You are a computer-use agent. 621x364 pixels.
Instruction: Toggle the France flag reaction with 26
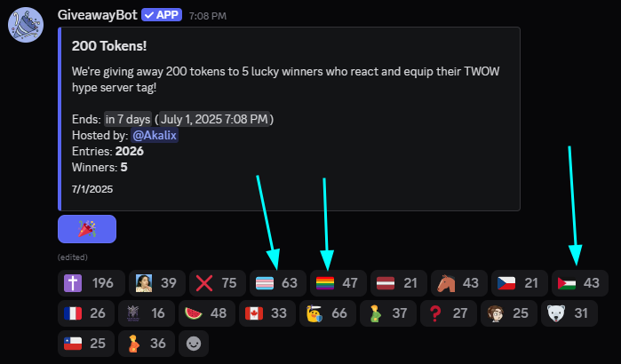pos(86,313)
